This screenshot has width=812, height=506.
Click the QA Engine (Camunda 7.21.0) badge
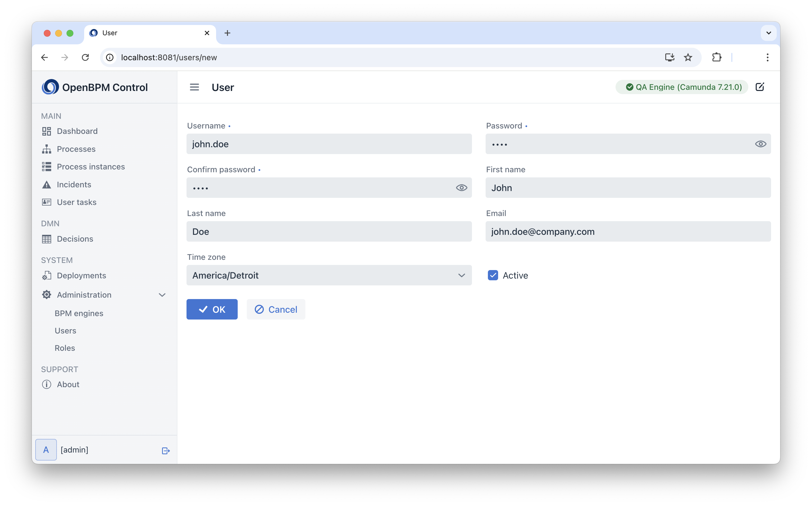click(x=682, y=87)
